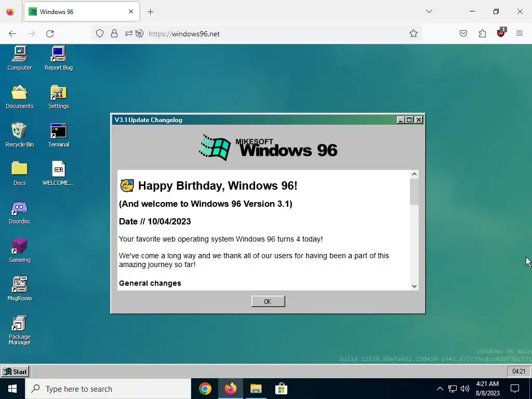
Task: Close the V3.1 Update Changelog window
Action: coord(419,120)
